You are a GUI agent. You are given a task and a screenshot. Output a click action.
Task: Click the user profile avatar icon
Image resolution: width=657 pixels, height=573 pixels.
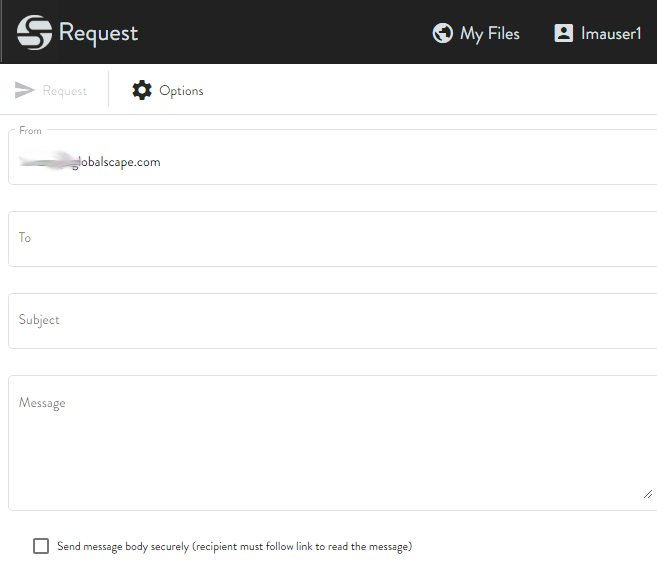[x=563, y=33]
